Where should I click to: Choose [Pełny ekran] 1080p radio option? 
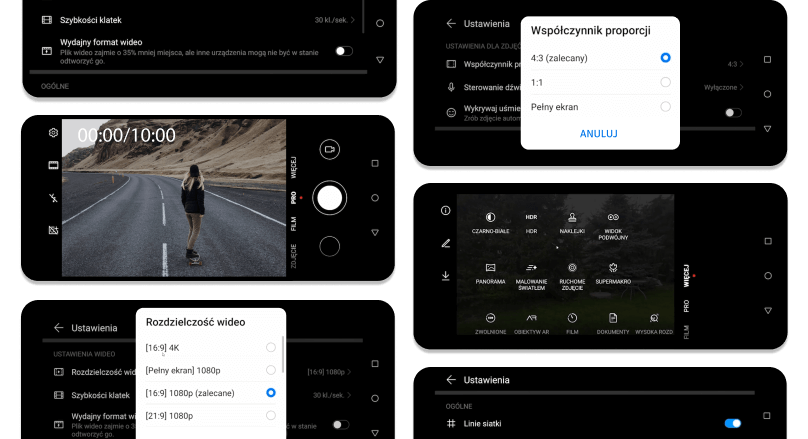[271, 370]
